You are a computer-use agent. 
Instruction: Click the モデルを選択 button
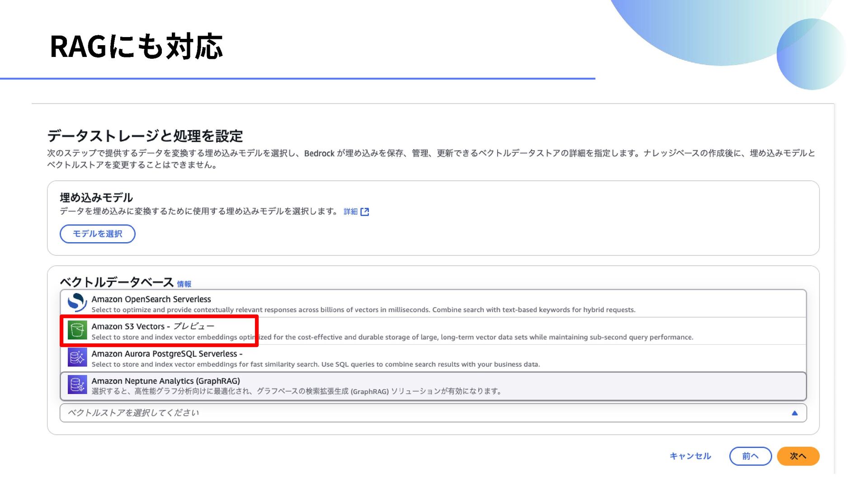(98, 234)
